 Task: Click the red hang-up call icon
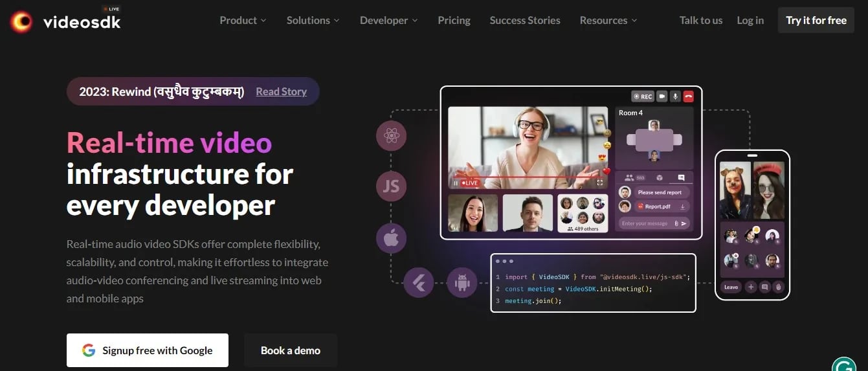click(x=688, y=96)
